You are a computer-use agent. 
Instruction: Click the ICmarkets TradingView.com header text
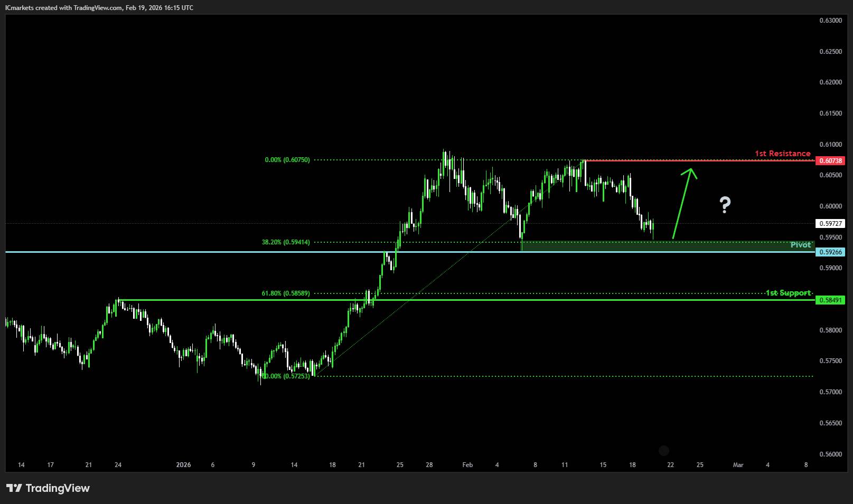click(x=99, y=7)
